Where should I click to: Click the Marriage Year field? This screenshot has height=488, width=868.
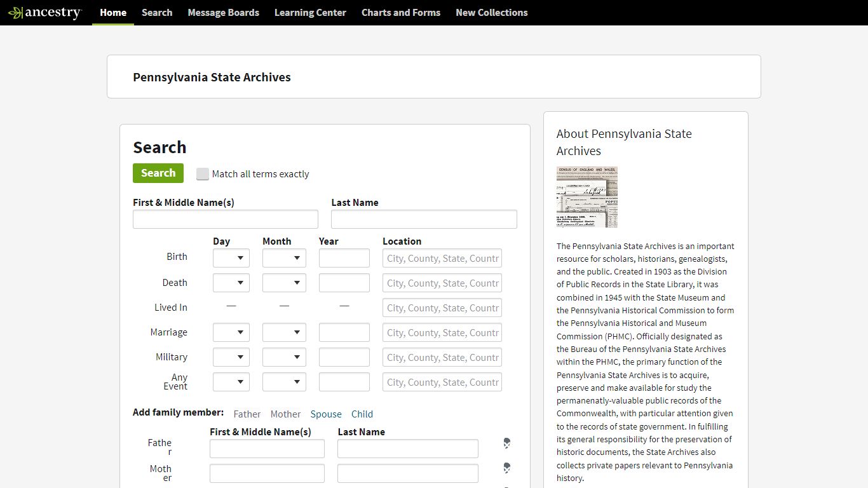coord(344,332)
